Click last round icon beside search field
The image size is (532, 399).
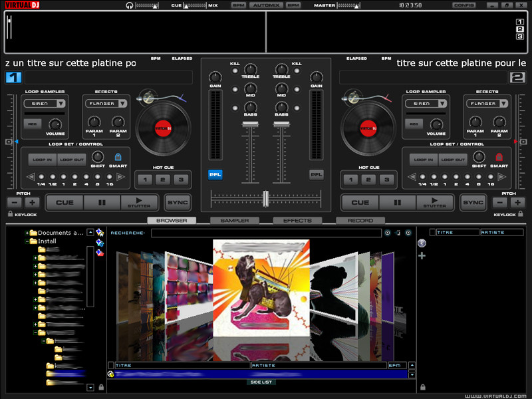[x=408, y=233]
